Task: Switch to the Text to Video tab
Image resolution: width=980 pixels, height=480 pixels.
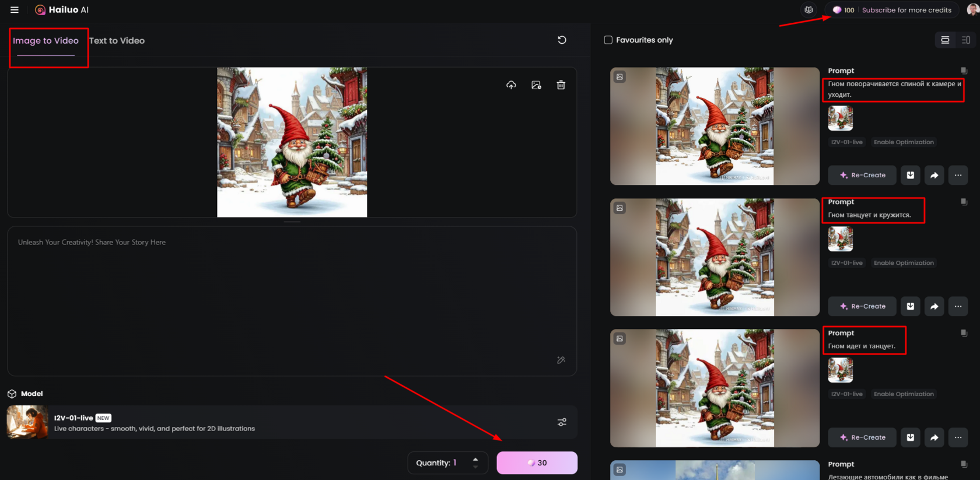Action: coord(117,41)
